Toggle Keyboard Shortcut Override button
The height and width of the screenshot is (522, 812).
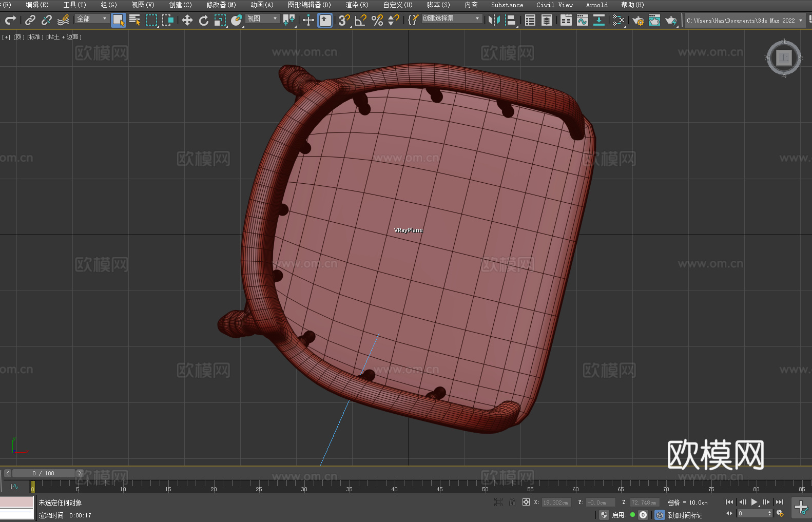pyautogui.click(x=325, y=20)
